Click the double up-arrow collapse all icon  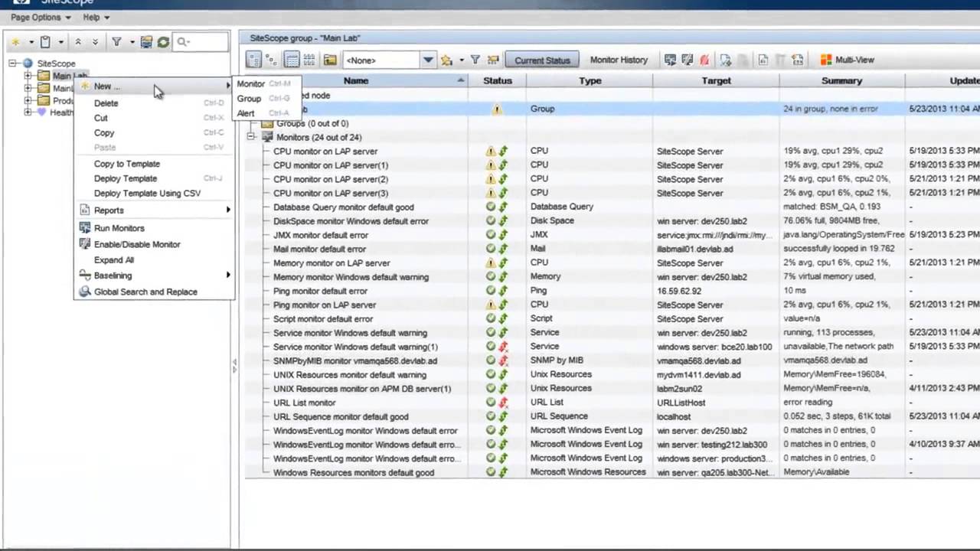[x=77, y=42]
